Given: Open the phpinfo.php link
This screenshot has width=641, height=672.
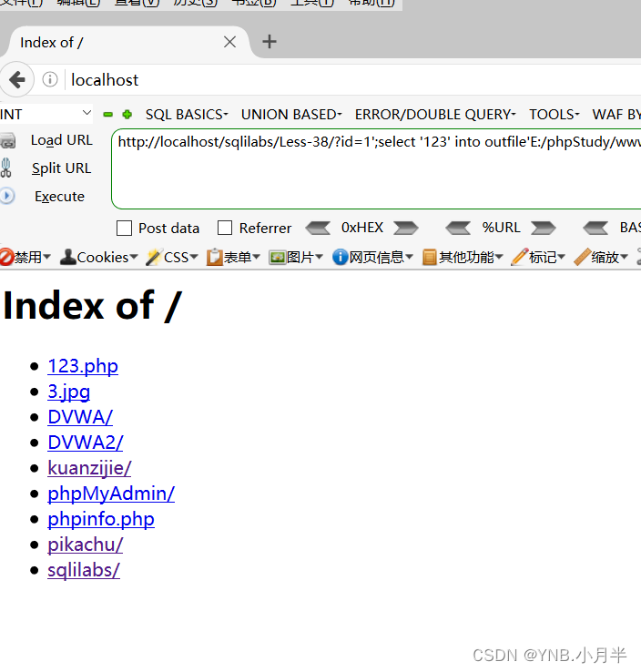Looking at the screenshot, I should coord(101,519).
